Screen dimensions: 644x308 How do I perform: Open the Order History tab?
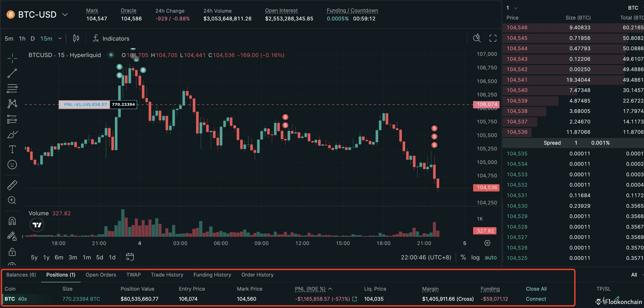[257, 275]
